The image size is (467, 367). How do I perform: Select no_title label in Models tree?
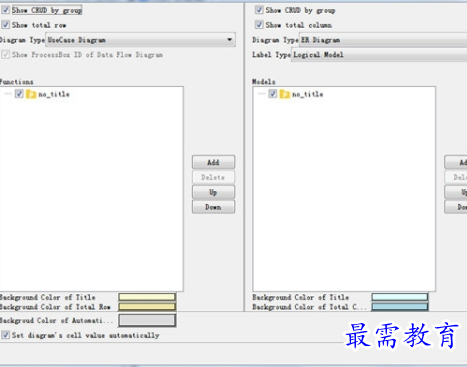pyautogui.click(x=308, y=94)
